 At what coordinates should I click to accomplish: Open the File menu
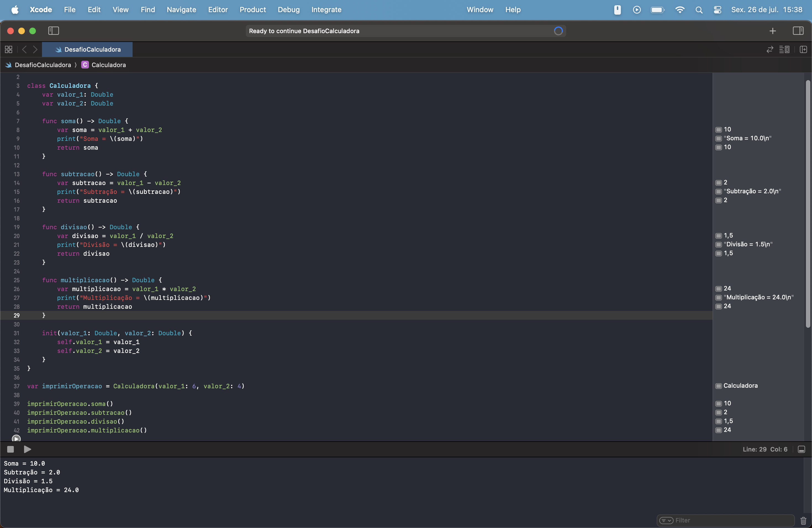coord(70,10)
